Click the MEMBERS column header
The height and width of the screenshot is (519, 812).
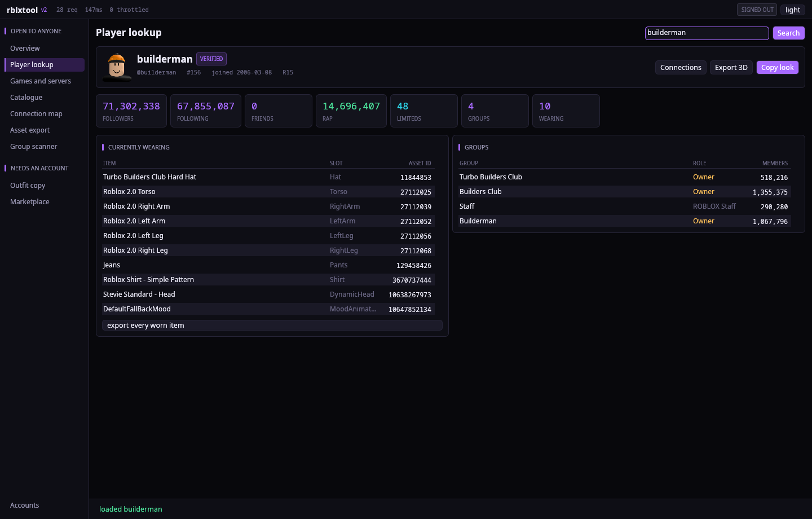click(x=775, y=164)
